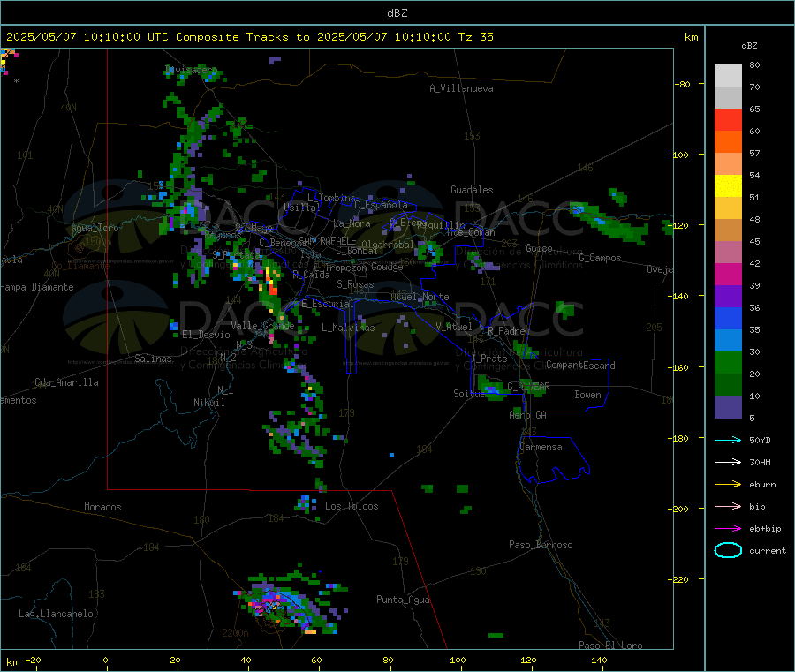The height and width of the screenshot is (672, 795).
Task: Click the R_Padre map label
Action: coord(506,331)
